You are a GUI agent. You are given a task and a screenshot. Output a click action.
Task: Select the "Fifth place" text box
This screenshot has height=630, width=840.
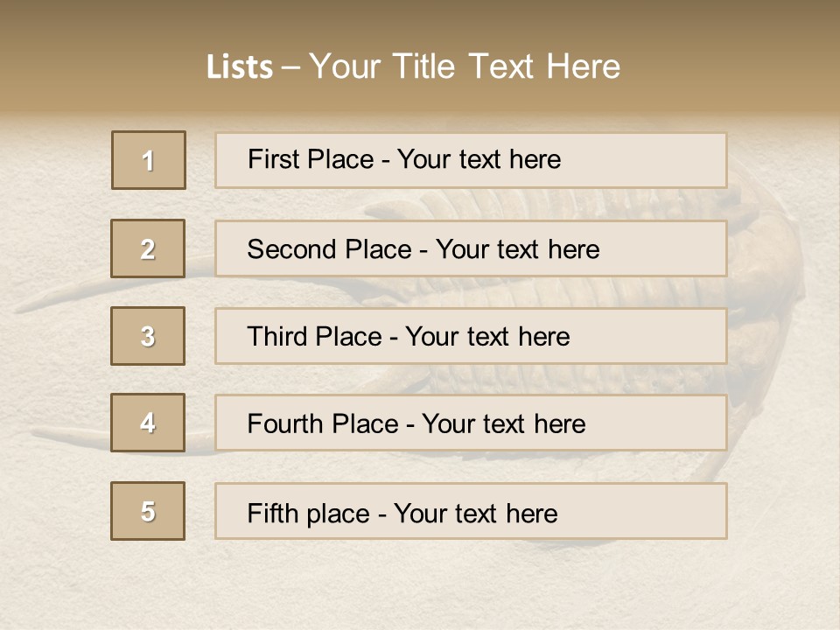pos(471,511)
